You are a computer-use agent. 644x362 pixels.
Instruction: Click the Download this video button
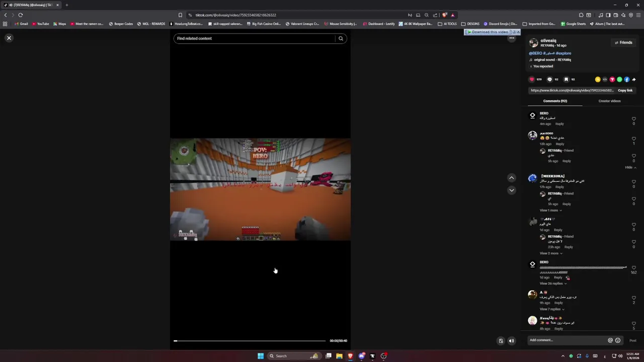(x=488, y=32)
